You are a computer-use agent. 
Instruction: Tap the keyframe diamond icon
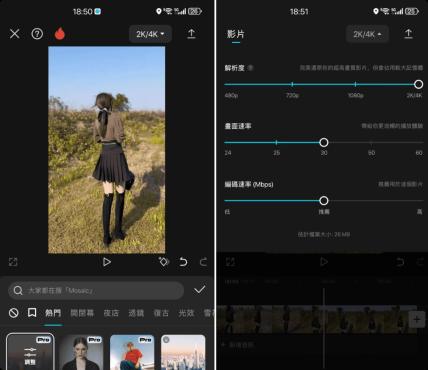[x=164, y=262]
